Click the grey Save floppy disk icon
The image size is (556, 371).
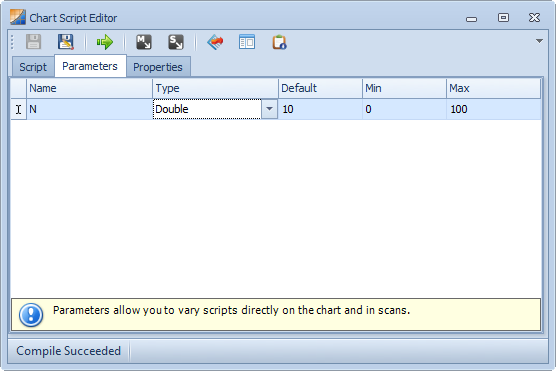click(34, 42)
